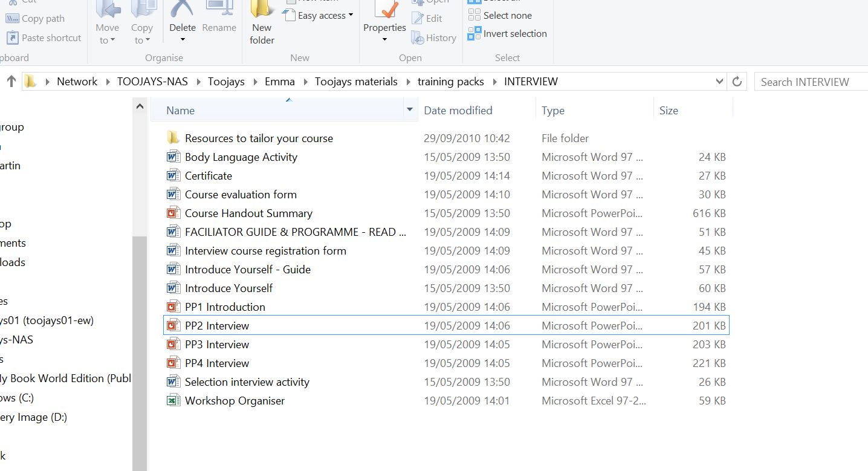
Task: Open Book World Edition drive in navigation
Action: pos(65,378)
